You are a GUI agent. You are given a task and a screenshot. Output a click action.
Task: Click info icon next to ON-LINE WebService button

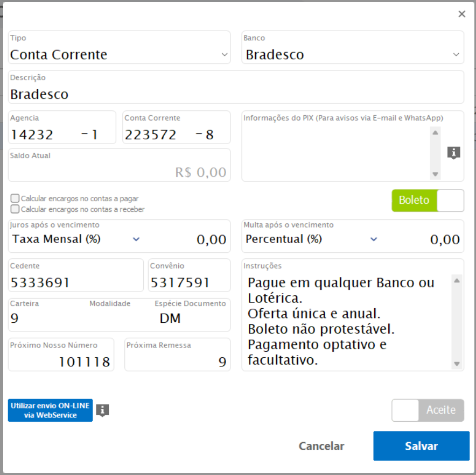click(102, 410)
